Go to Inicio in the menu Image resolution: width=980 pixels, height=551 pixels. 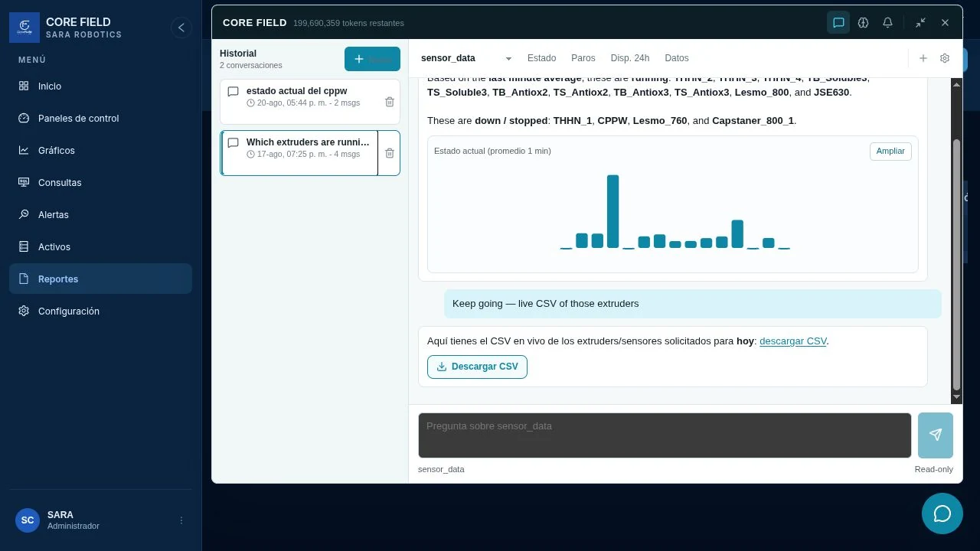coord(100,86)
